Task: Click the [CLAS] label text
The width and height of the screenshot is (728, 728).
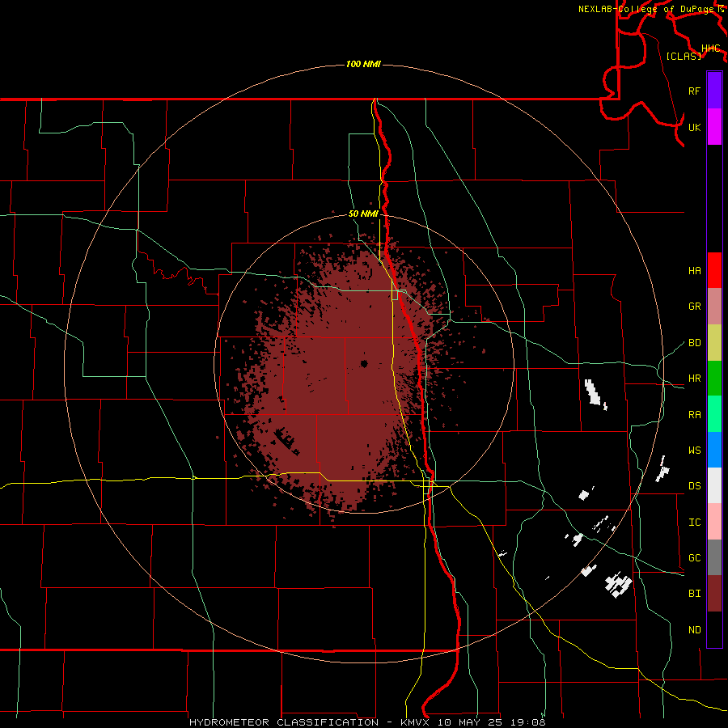Action: coord(684,56)
